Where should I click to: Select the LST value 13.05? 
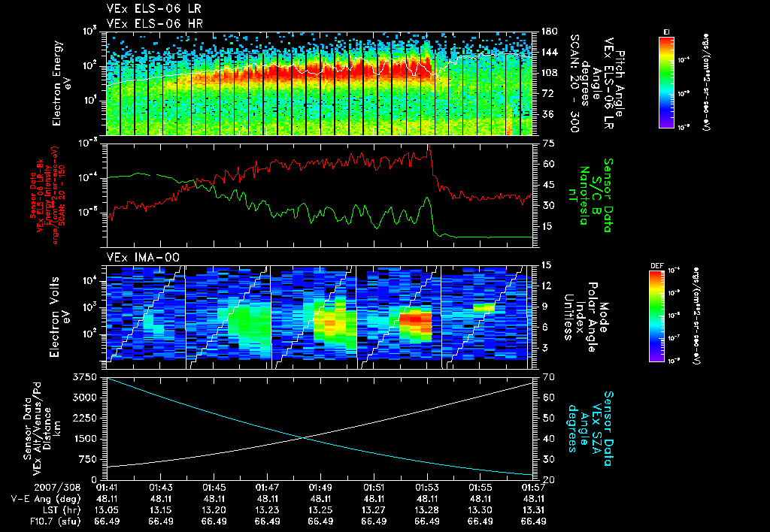107,510
